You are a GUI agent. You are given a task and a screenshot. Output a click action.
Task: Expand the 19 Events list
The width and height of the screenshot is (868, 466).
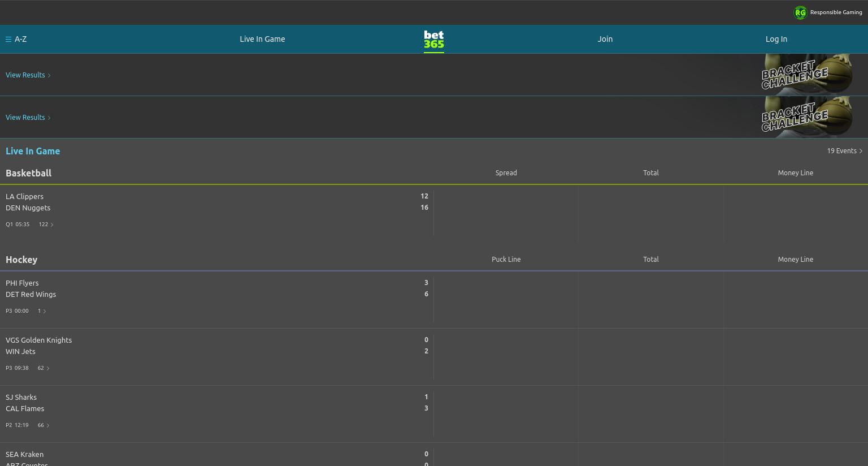pyautogui.click(x=845, y=151)
